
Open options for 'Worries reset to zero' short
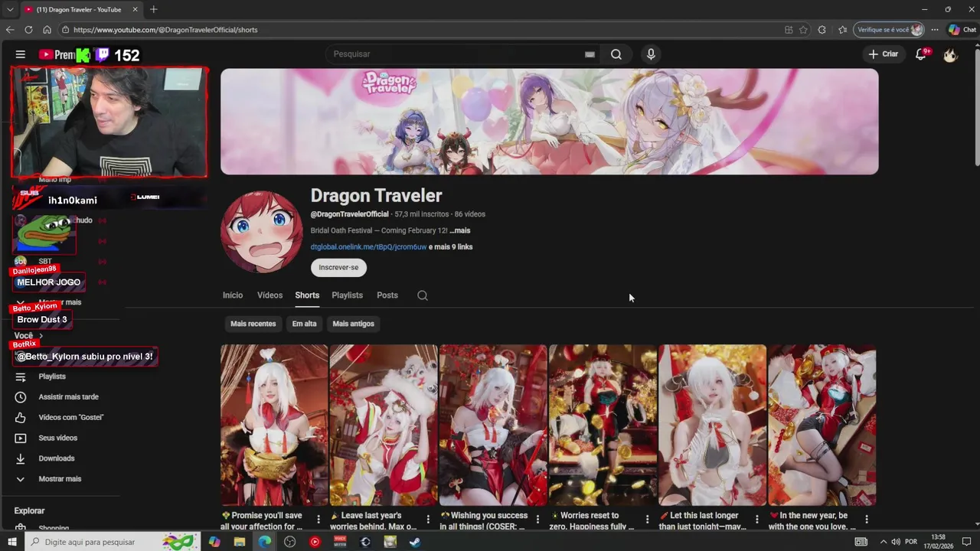pyautogui.click(x=647, y=520)
